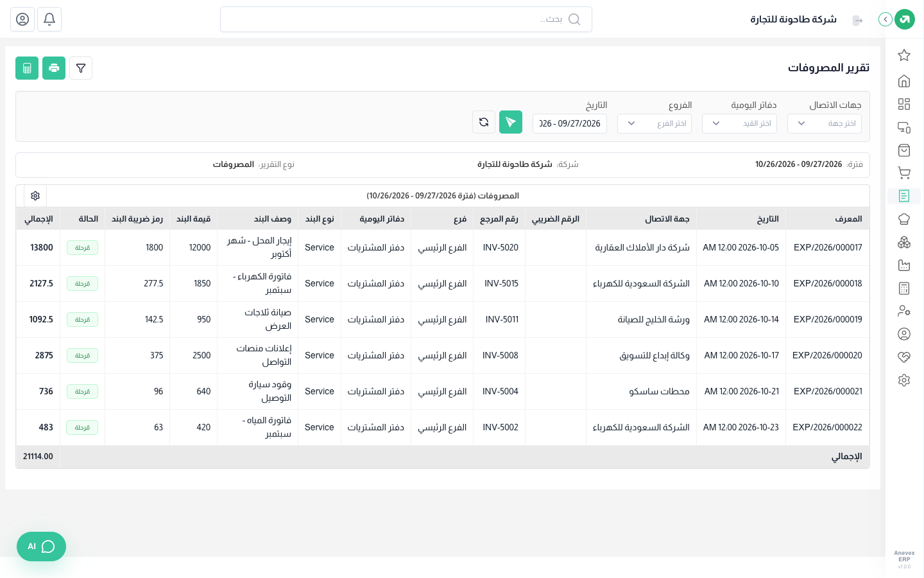Viewport: 924px width, 578px height.
Task: Open the green app logo
Action: point(905,19)
